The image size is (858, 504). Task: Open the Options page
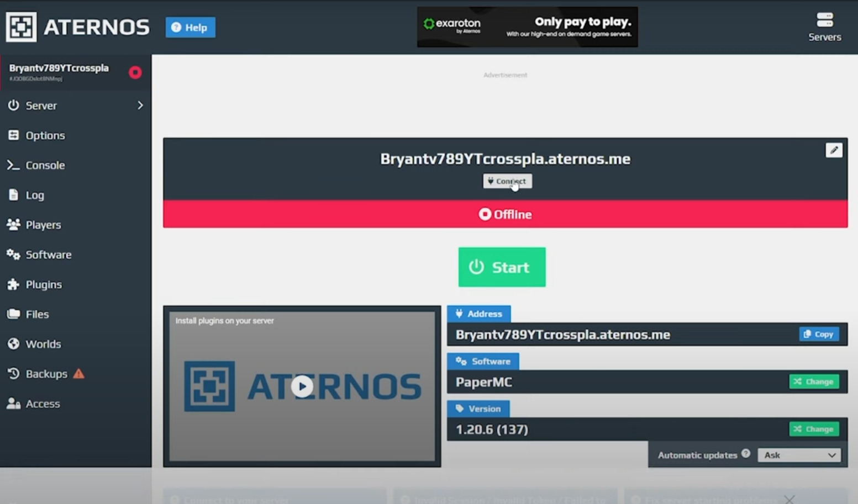pyautogui.click(x=76, y=135)
